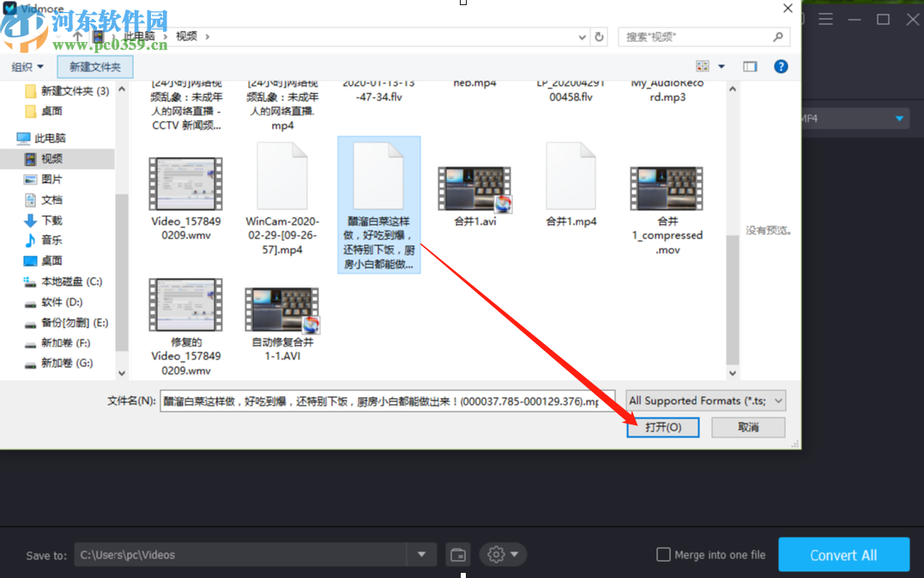Click the 打开(O) button
This screenshot has width=924, height=578.
click(x=662, y=427)
